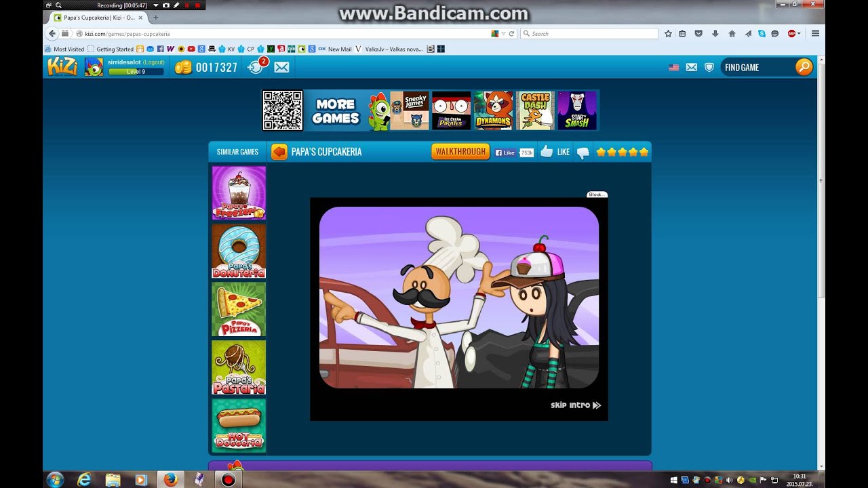Screen dimensions: 868x488
Task: Open Windows Explorer from the taskbar
Action: click(x=113, y=479)
